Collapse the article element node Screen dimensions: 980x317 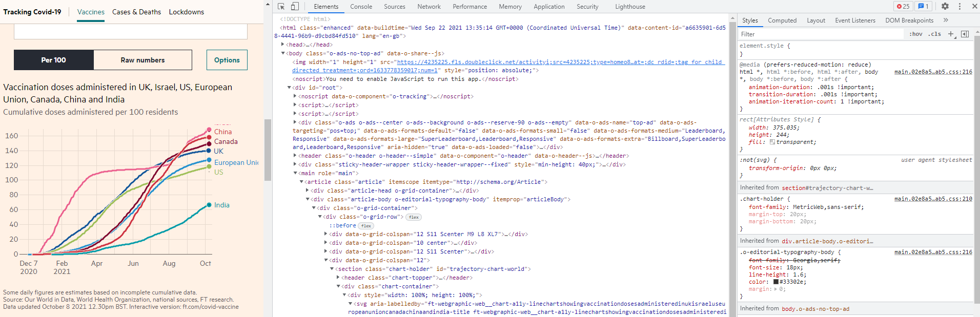point(301,182)
